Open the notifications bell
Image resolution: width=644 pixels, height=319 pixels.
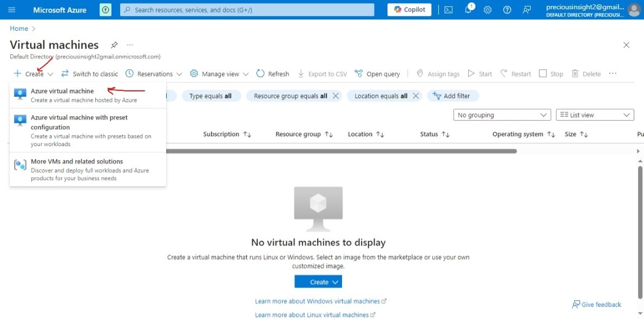[x=468, y=9]
